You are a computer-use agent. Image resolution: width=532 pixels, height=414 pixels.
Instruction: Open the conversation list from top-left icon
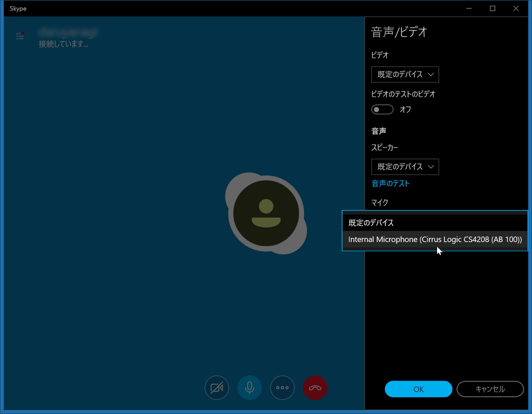[20, 36]
